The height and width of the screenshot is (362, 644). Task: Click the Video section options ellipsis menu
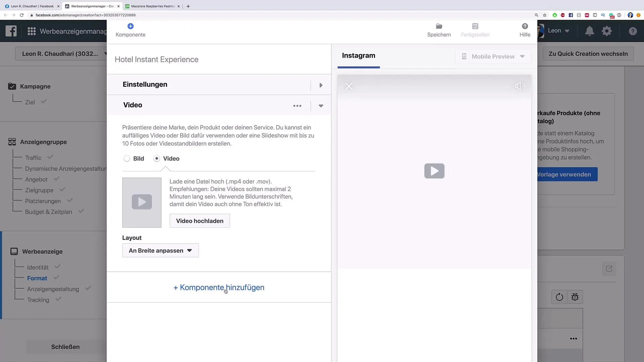[x=297, y=106]
